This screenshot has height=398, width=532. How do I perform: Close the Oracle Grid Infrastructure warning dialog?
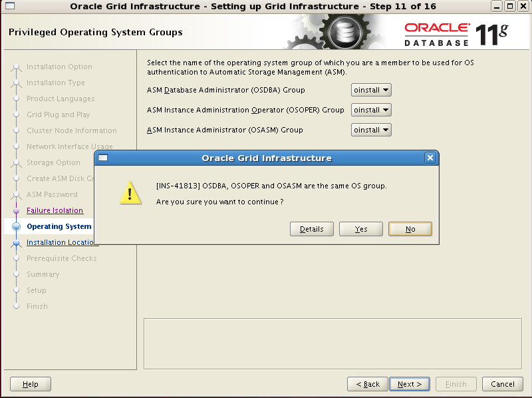(430, 158)
